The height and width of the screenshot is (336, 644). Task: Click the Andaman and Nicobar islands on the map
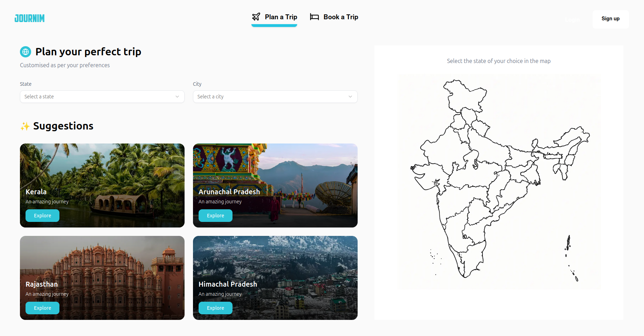pos(568,243)
